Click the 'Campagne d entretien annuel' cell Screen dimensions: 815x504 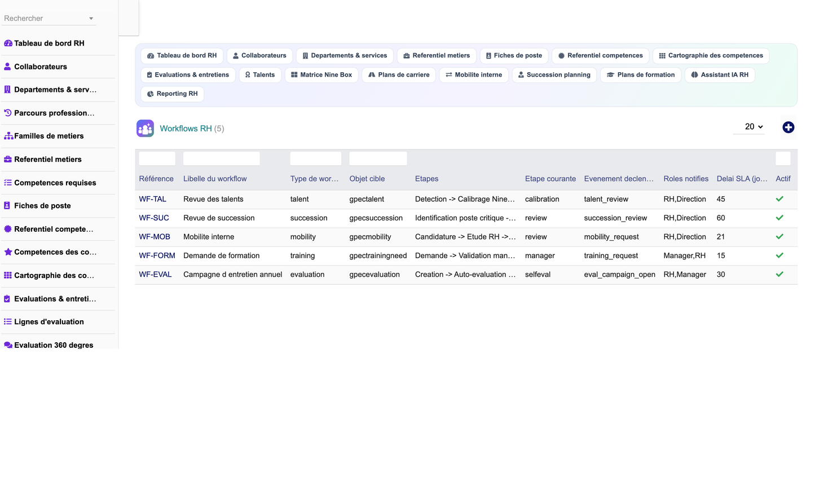point(232,275)
